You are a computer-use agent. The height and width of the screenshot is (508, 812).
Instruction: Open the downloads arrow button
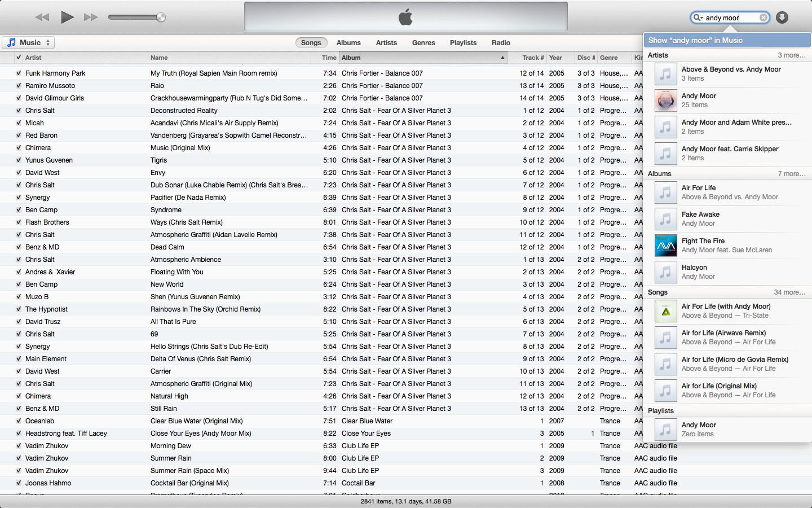click(782, 17)
